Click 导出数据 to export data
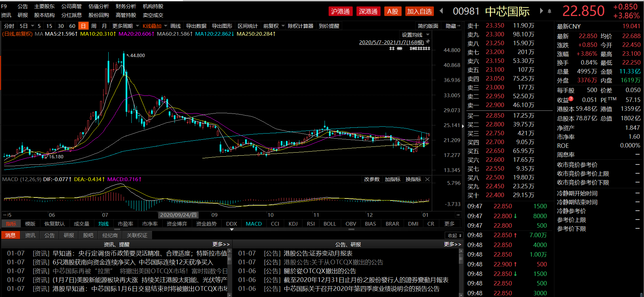 (196, 26)
